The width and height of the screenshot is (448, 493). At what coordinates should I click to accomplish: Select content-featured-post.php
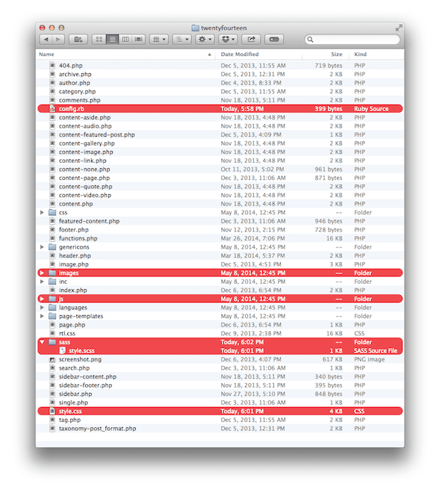pos(220,134)
